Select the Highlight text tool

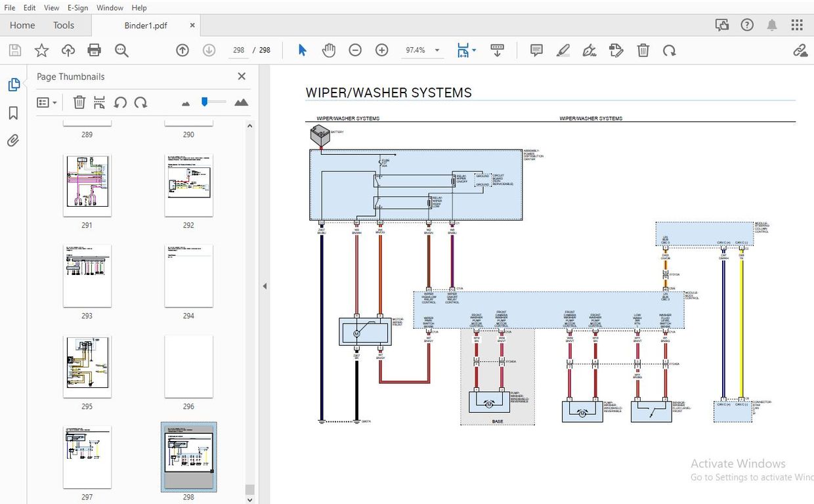pyautogui.click(x=563, y=51)
